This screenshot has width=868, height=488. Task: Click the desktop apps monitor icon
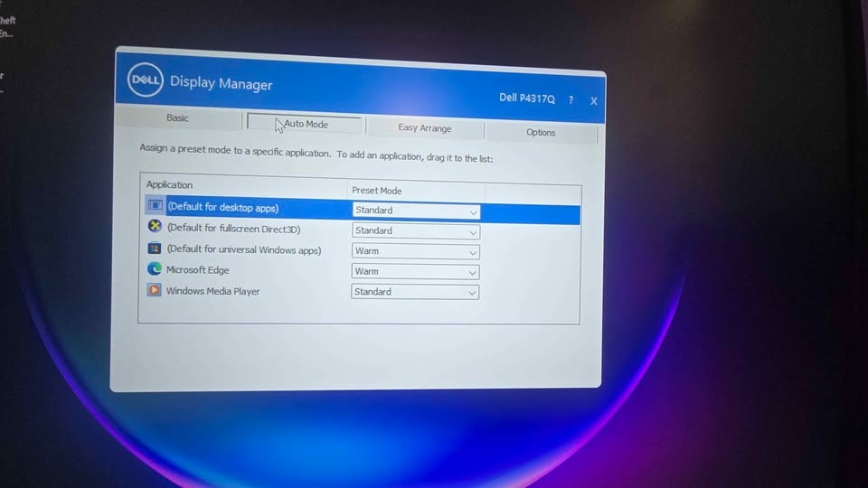pyautogui.click(x=155, y=205)
